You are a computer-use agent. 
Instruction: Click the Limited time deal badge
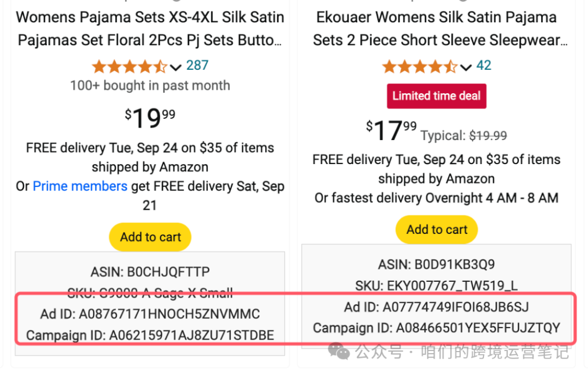point(437,96)
